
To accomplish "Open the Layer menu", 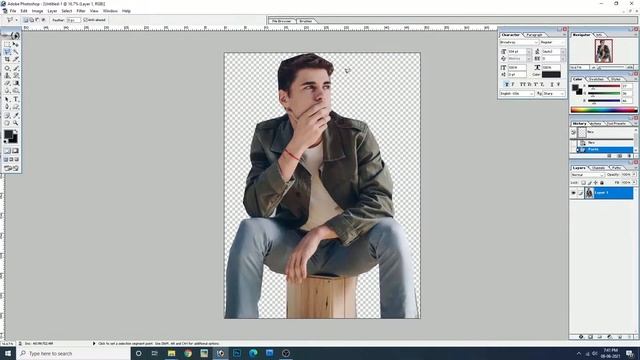I will 52,11.
